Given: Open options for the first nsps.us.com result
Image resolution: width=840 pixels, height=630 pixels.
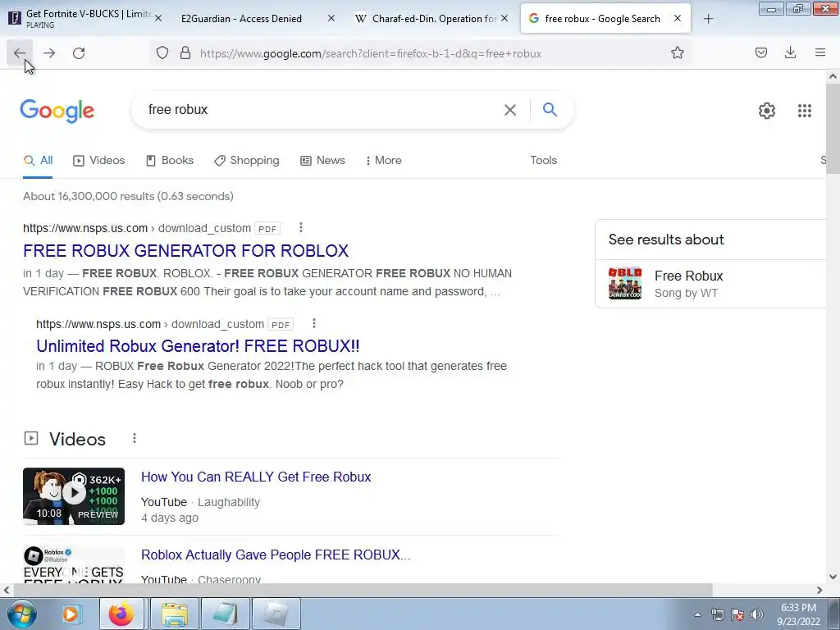Looking at the screenshot, I should (301, 228).
